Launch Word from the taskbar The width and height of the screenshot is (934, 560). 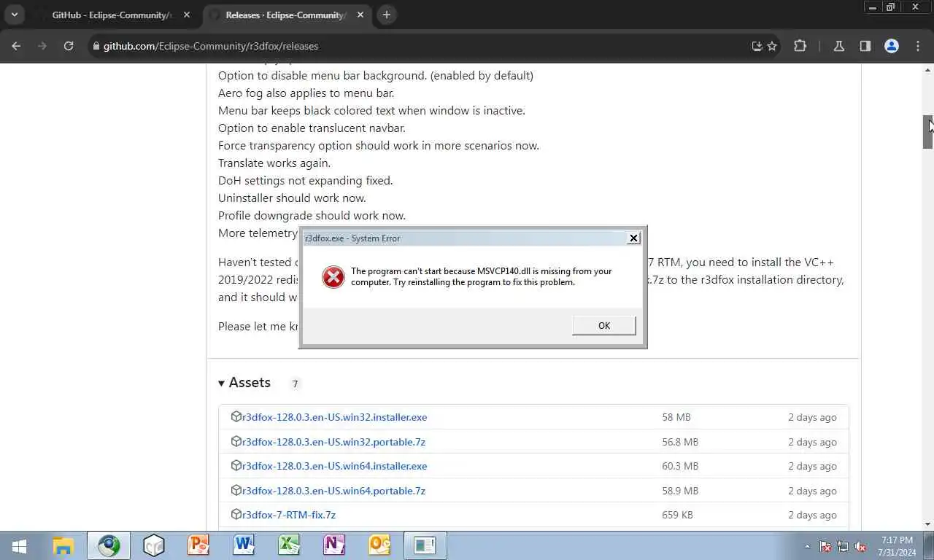point(244,545)
